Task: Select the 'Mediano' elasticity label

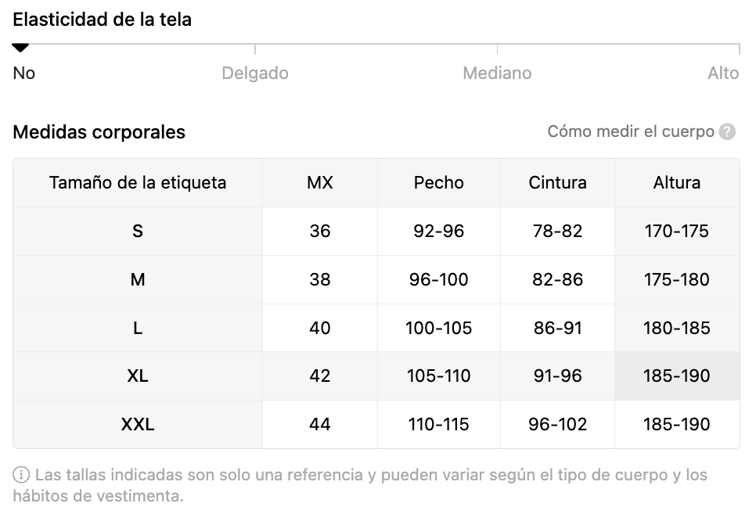Action: (x=497, y=74)
